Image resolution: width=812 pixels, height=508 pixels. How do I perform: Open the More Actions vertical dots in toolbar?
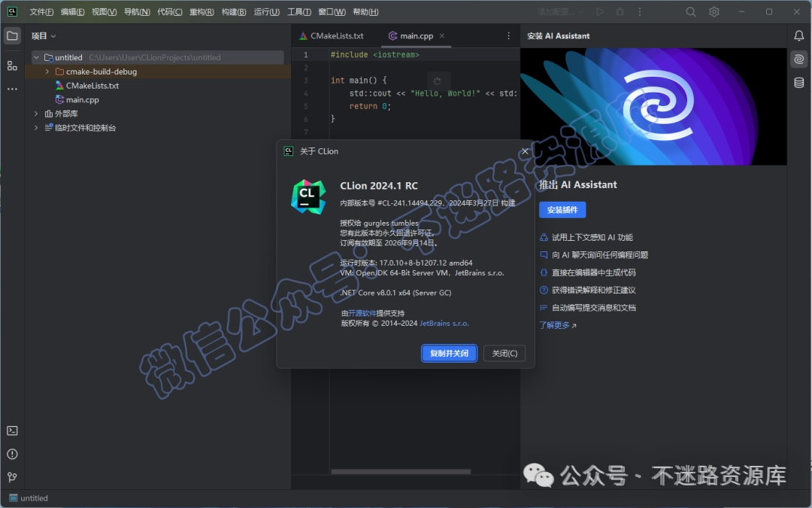[640, 11]
